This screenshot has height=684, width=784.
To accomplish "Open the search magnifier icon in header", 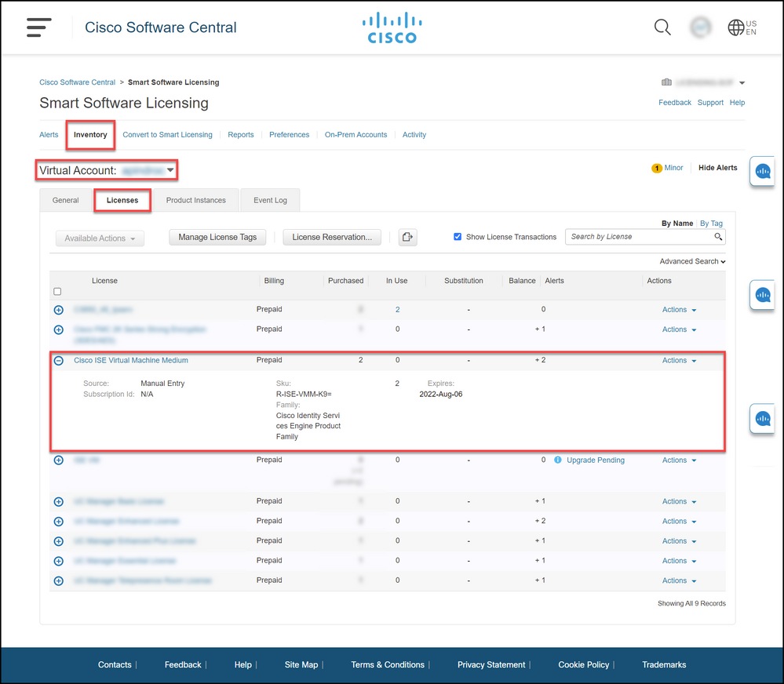I will point(662,27).
